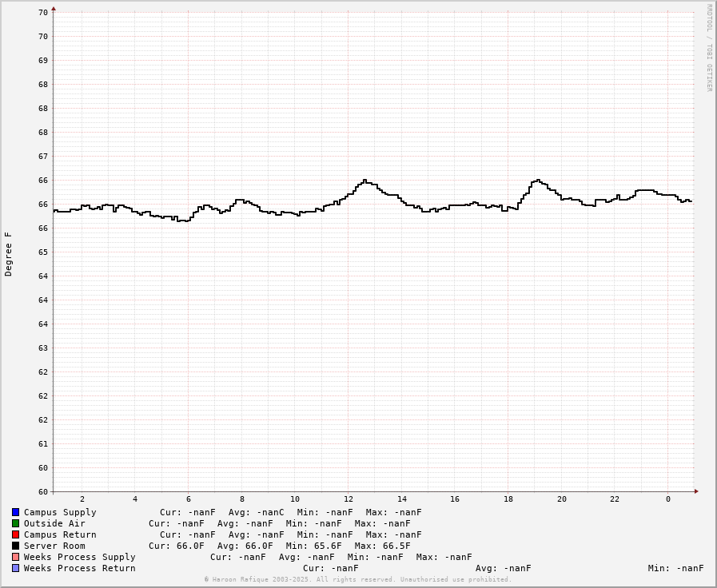Click the 22 hour label on the x-axis

point(615,499)
